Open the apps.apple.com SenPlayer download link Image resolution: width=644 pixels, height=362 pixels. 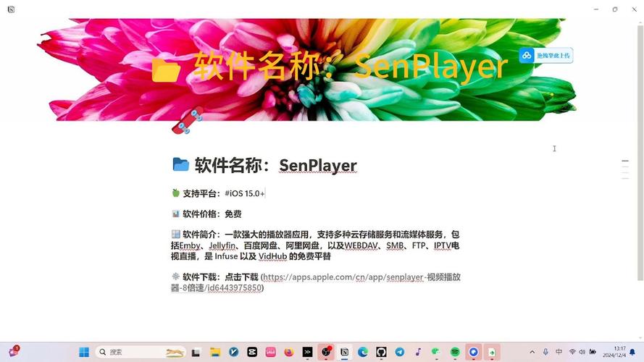[316, 282]
